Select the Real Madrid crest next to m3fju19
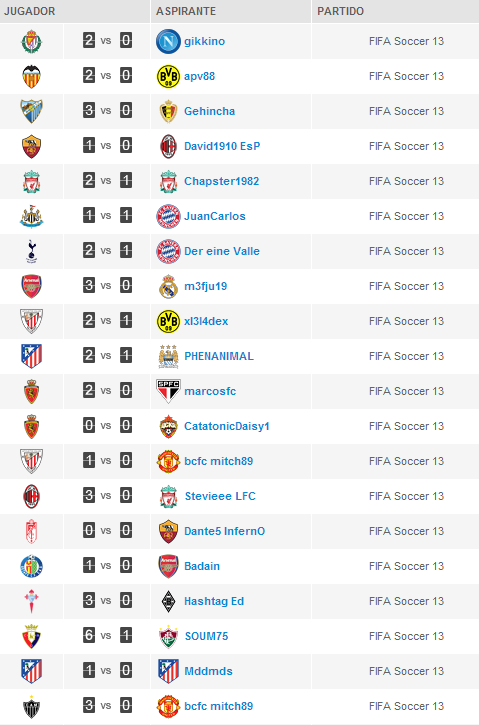Image resolution: width=479 pixels, height=725 pixels. point(168,286)
